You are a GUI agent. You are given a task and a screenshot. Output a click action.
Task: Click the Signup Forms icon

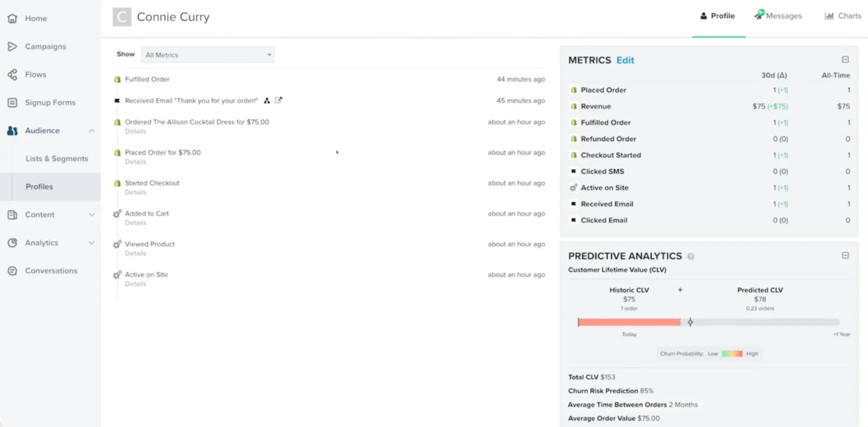12,103
